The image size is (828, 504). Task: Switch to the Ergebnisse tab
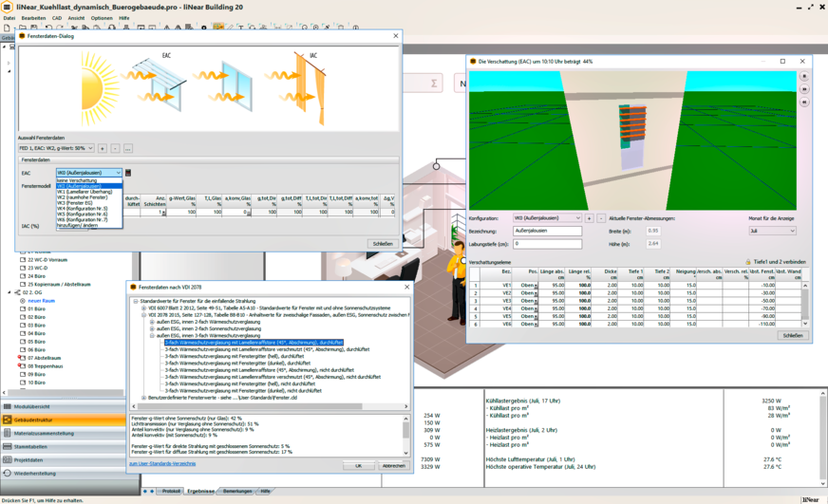(x=200, y=492)
